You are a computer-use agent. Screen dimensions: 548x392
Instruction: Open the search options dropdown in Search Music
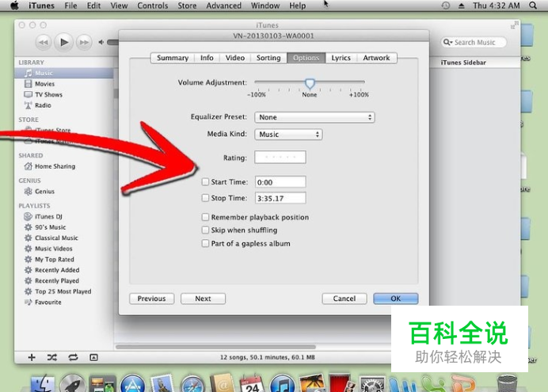[447, 42]
